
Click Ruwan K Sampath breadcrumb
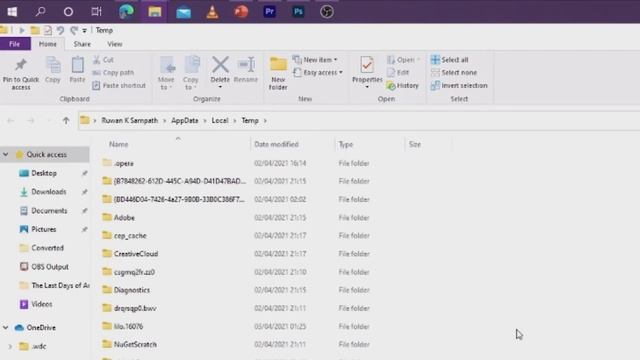click(129, 120)
